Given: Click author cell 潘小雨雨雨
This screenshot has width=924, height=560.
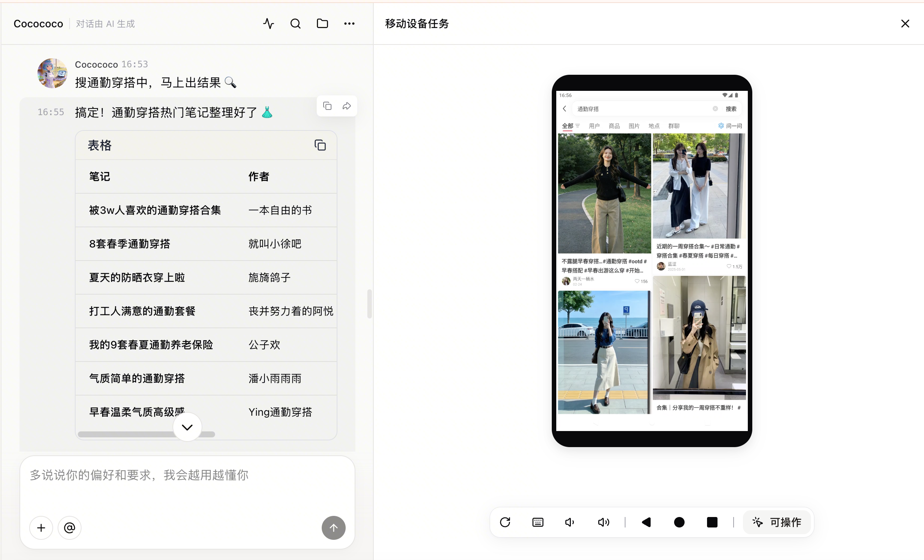Looking at the screenshot, I should pos(275,379).
